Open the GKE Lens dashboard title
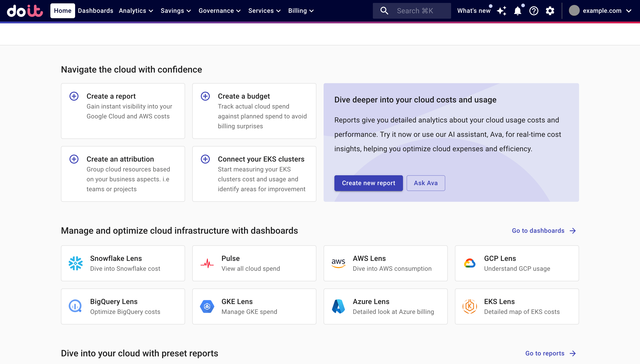Viewport: 640px width, 364px height. pyautogui.click(x=237, y=302)
